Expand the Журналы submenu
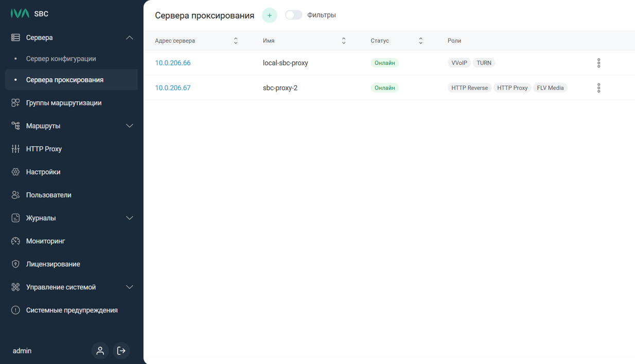The width and height of the screenshot is (635, 364). tap(129, 218)
